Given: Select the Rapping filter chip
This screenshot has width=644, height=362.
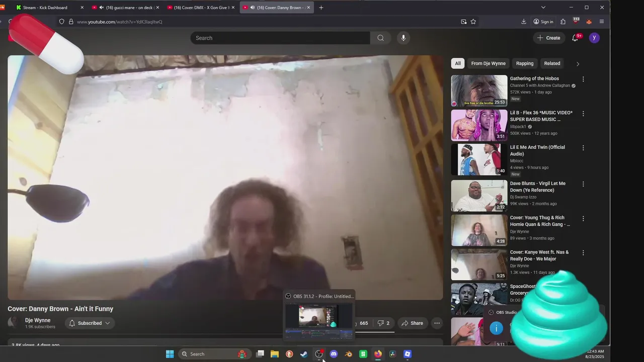Looking at the screenshot, I should (524, 63).
